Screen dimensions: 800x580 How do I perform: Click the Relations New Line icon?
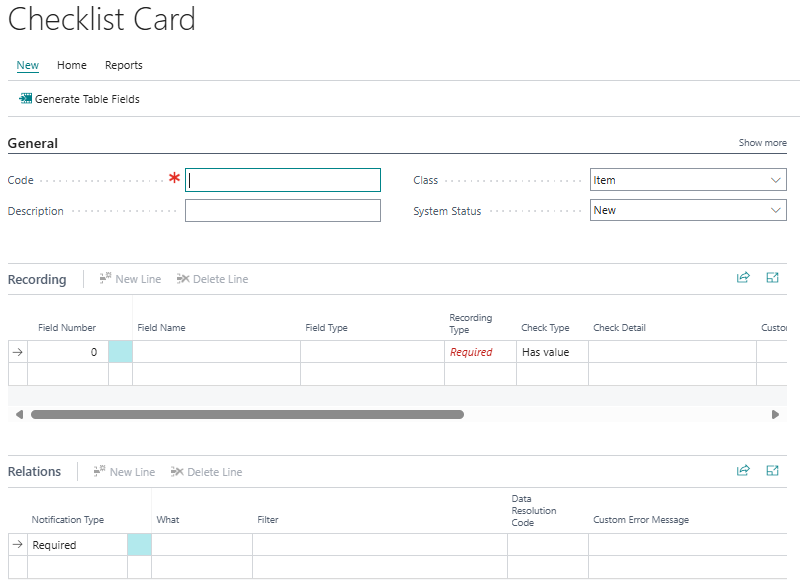pos(99,471)
